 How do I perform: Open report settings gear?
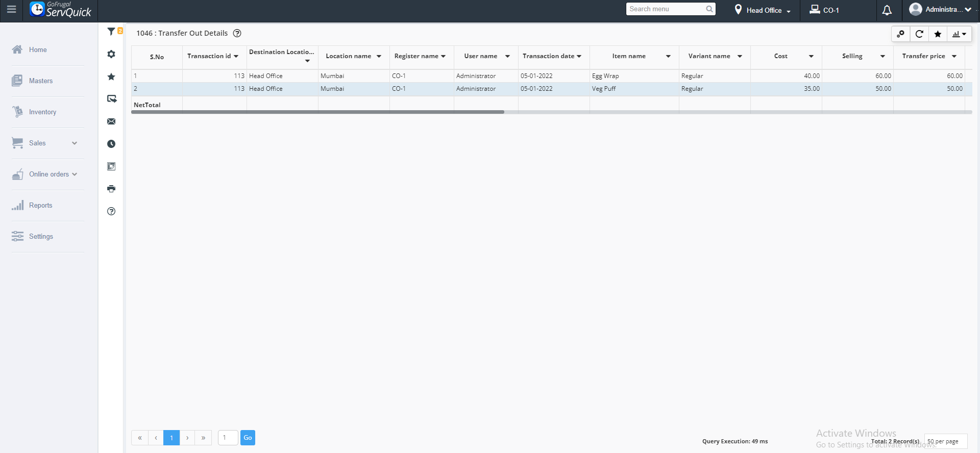(111, 54)
